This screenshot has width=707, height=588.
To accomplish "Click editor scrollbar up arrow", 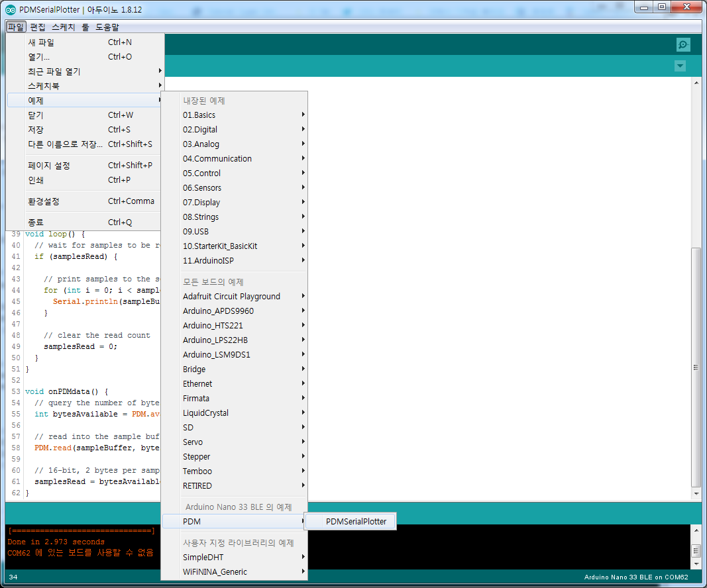I will pos(696,83).
